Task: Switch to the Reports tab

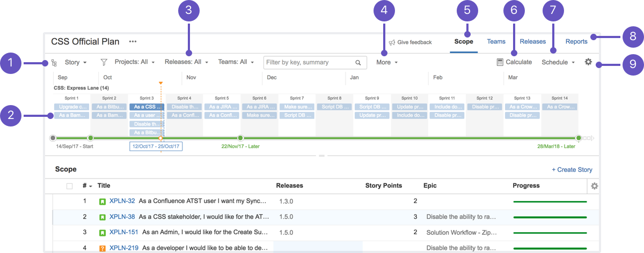Action: pyautogui.click(x=576, y=41)
